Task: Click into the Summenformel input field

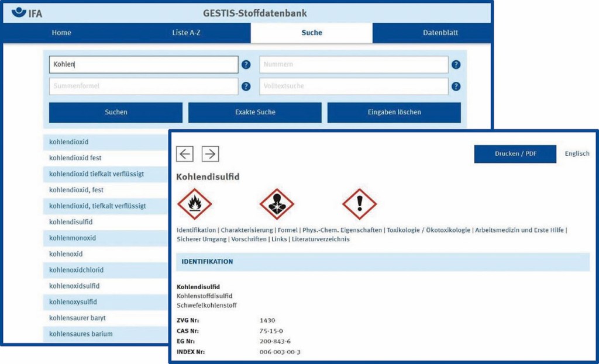Action: click(143, 86)
